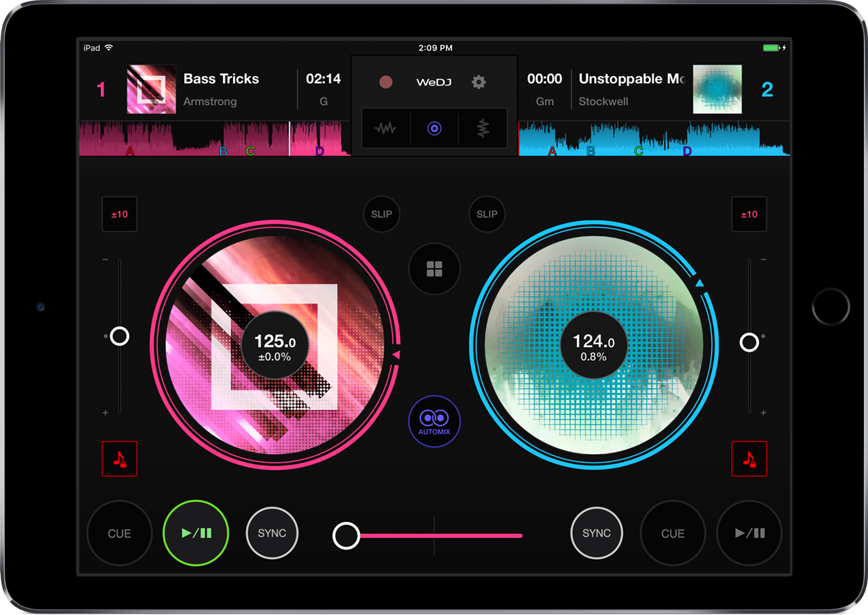Switch to the waveform view tab
This screenshot has width=868, height=615.
tap(385, 128)
